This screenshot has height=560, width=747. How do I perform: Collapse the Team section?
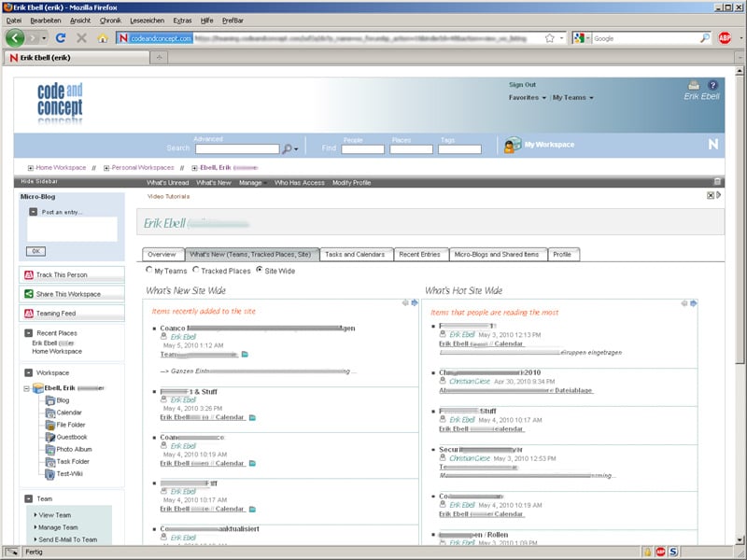coord(29,498)
